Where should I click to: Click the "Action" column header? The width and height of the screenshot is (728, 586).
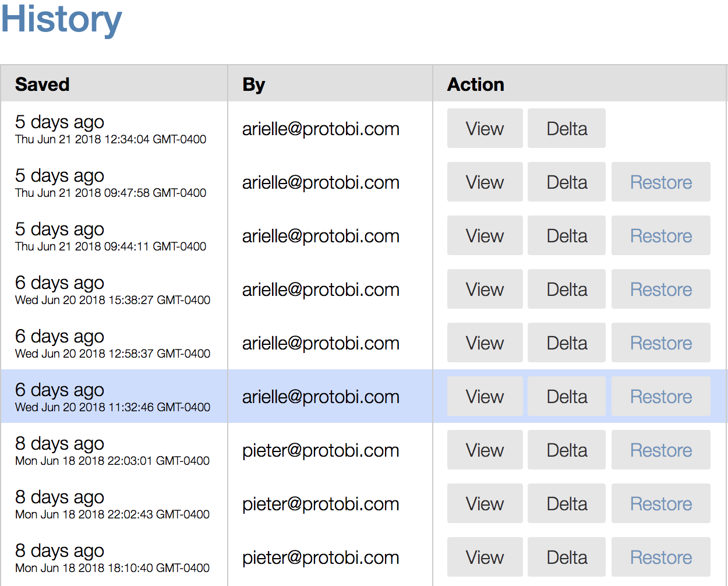(475, 84)
